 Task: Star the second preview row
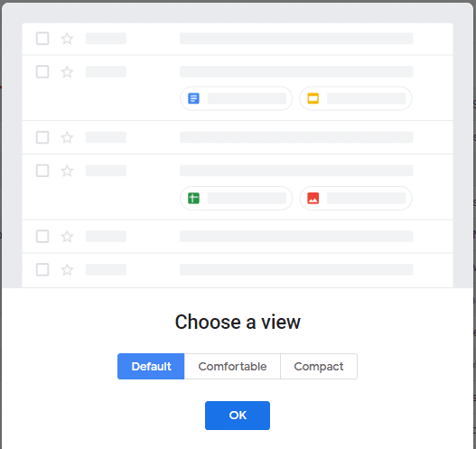tap(67, 72)
